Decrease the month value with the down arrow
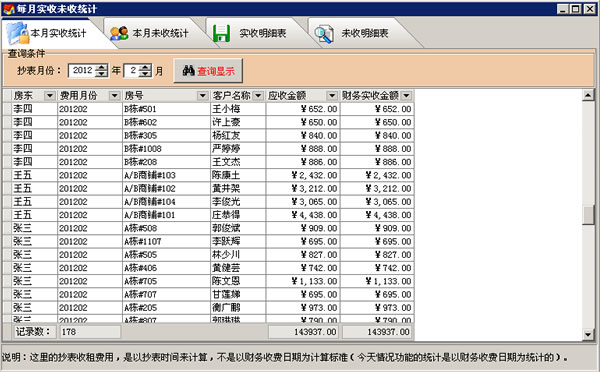This screenshot has width=600, height=372. (x=145, y=73)
